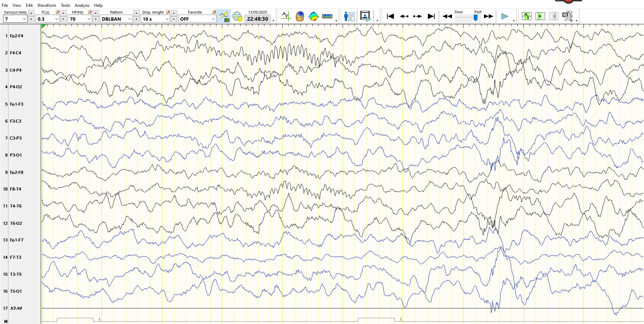Click the 22:48:30 time display
This screenshot has height=324, width=644.
pyautogui.click(x=258, y=19)
